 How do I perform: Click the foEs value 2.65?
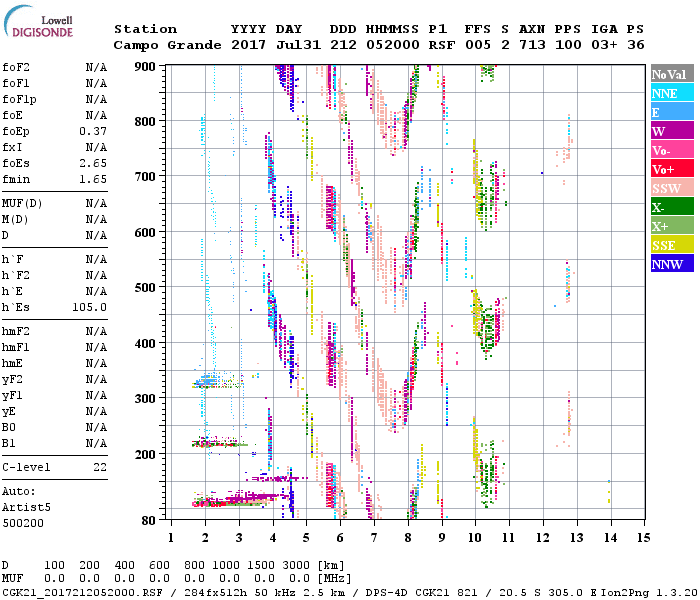pos(93,163)
